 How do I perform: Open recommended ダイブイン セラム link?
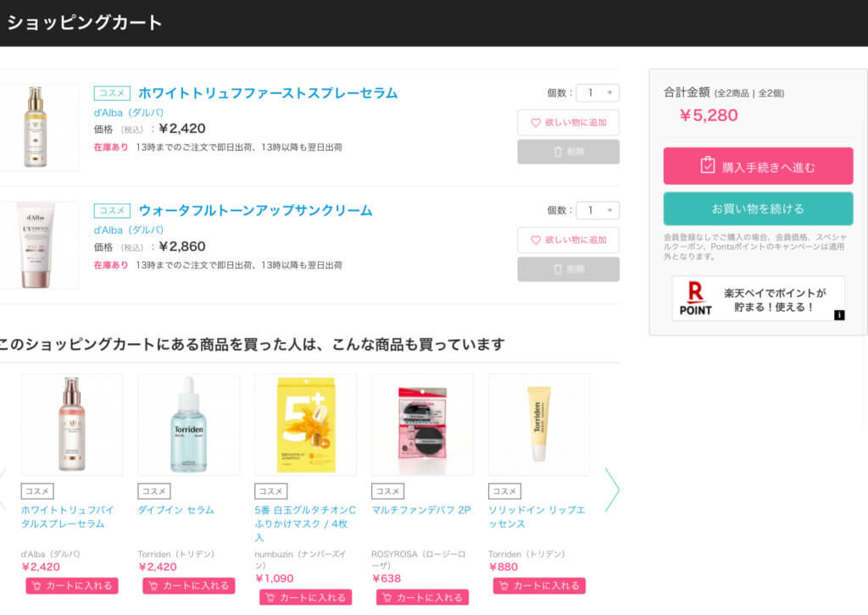[175, 510]
